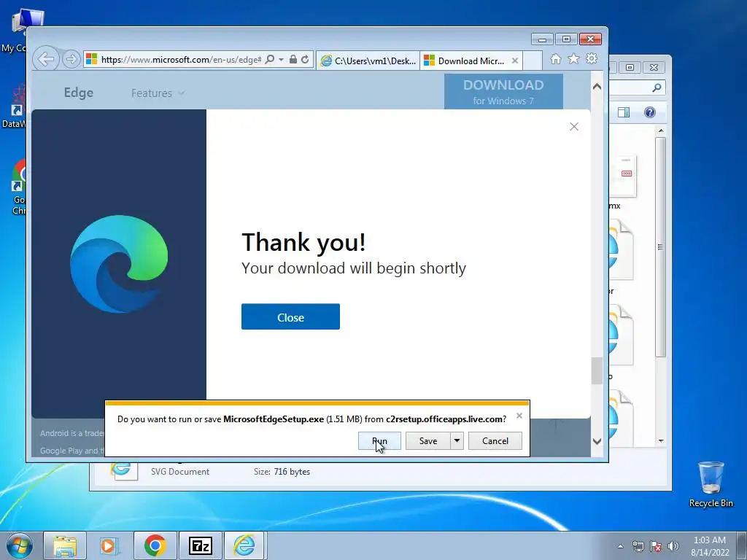Screen dimensions: 747x560
Task: Show hidden tray icons arrow
Action: (620, 546)
